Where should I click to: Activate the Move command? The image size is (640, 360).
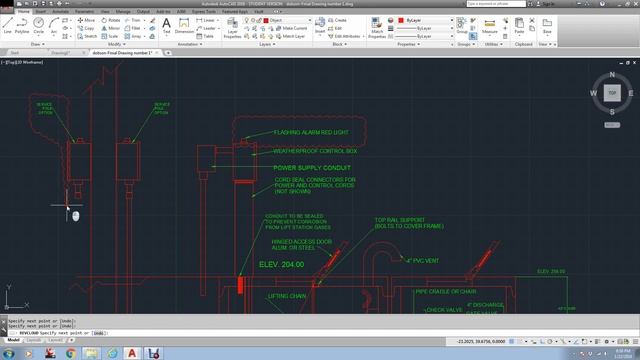(86, 20)
